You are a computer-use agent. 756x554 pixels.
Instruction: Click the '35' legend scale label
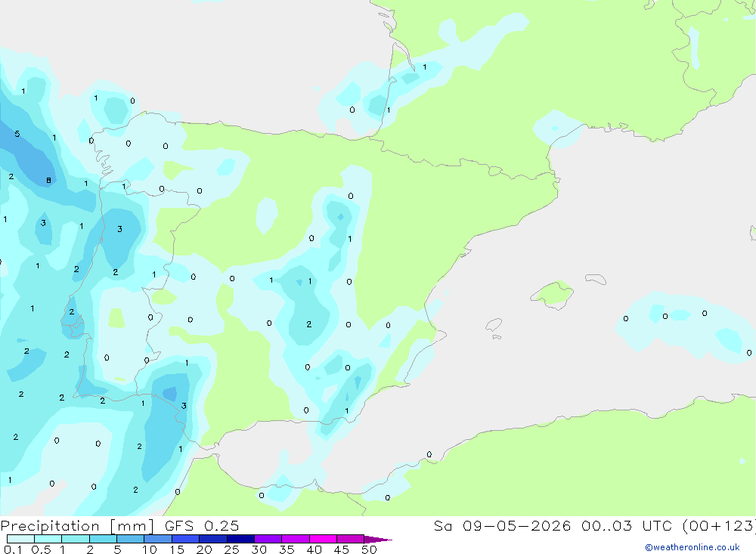[287, 549]
